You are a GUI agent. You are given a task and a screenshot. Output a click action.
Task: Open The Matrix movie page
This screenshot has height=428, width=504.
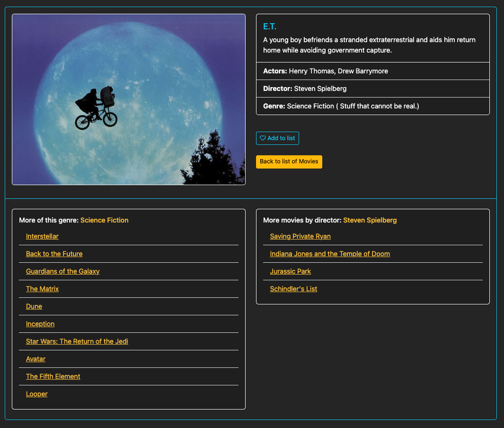42,289
